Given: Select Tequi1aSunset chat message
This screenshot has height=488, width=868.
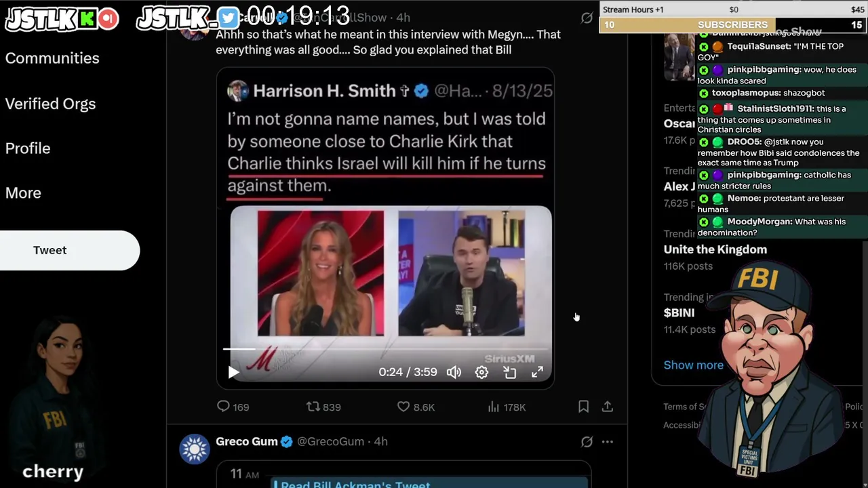Looking at the screenshot, I should click(x=783, y=52).
